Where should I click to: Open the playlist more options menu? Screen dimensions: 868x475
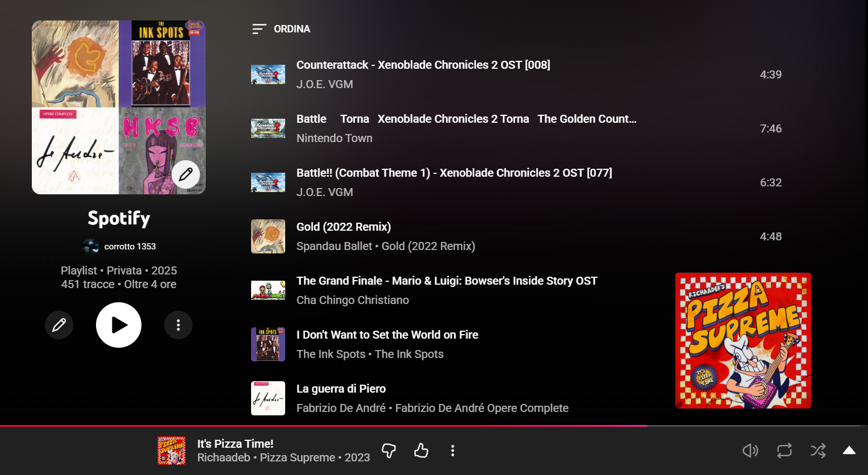[x=178, y=325]
